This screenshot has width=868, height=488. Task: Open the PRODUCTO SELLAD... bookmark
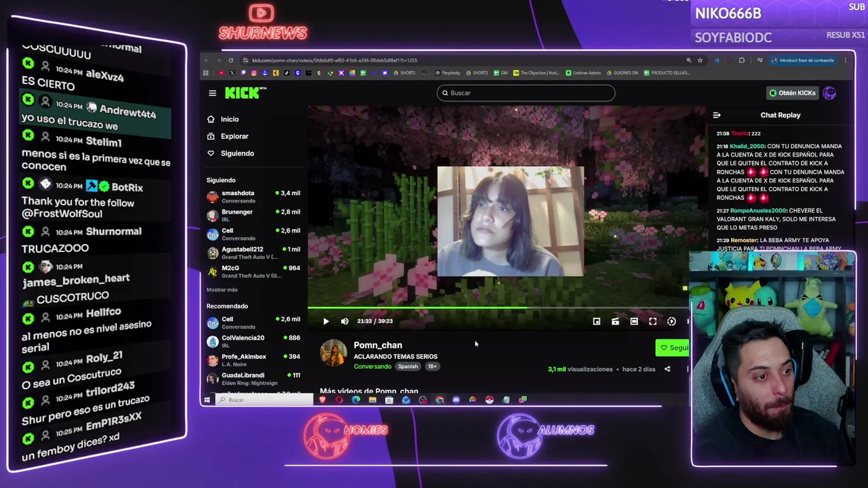667,73
